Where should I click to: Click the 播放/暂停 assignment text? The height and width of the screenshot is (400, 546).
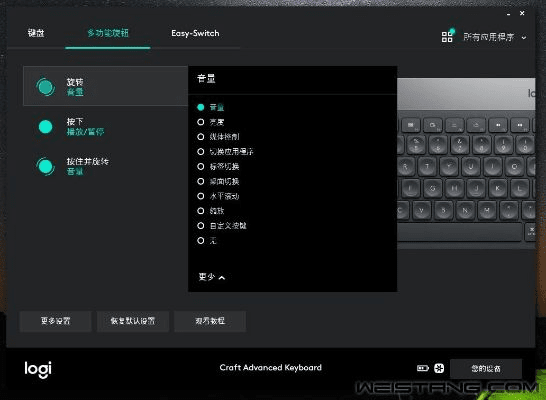tap(85, 132)
